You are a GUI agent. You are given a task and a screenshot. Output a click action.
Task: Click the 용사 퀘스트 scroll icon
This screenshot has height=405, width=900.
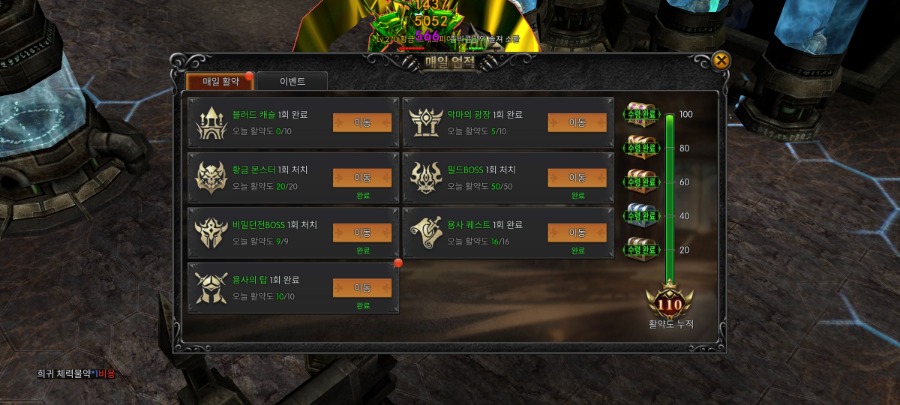(426, 233)
